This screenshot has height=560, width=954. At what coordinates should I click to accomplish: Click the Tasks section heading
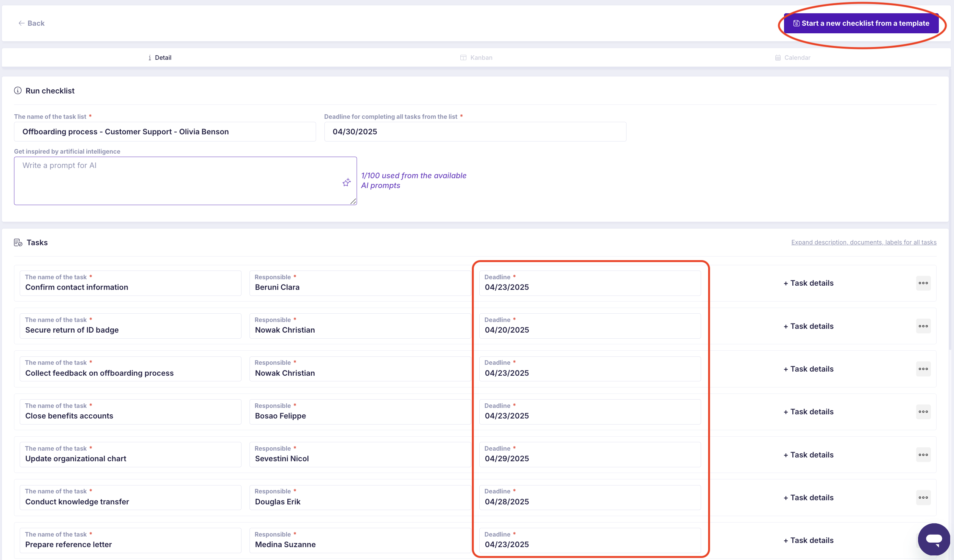(x=37, y=243)
